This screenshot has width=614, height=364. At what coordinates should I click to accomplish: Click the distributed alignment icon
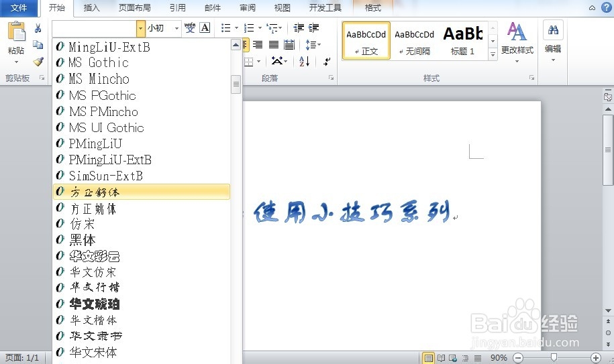pyautogui.click(x=289, y=44)
